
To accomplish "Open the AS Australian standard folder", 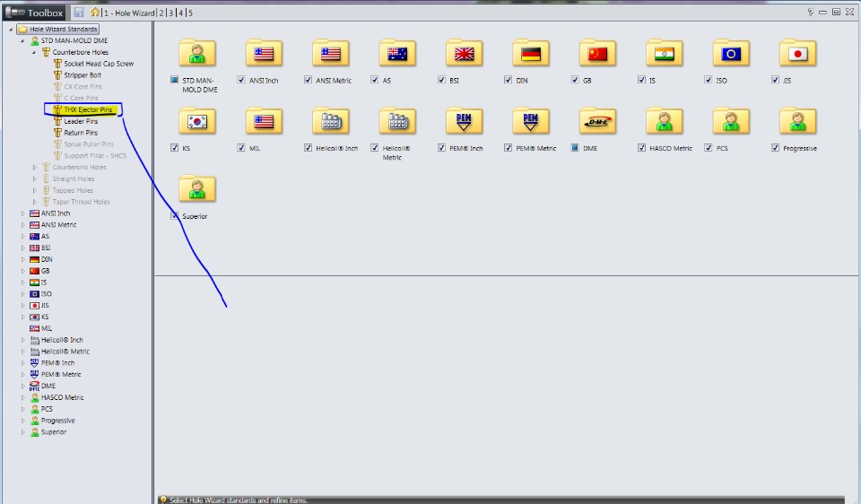I will point(397,53).
